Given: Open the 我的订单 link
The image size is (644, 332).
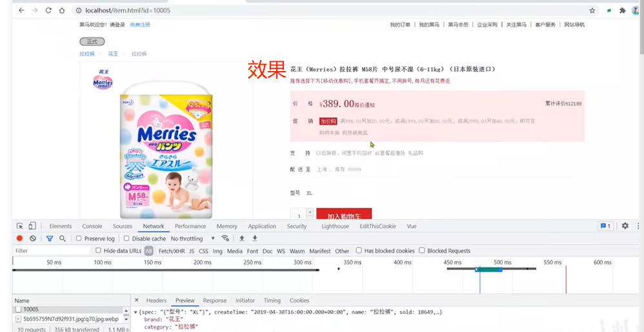Looking at the screenshot, I should [400, 25].
